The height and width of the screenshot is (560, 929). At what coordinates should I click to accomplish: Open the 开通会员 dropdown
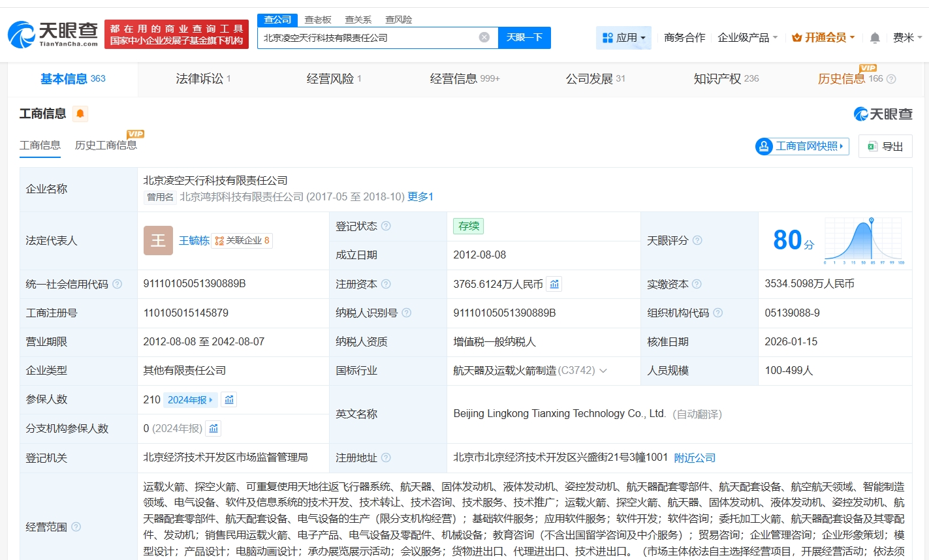click(823, 38)
